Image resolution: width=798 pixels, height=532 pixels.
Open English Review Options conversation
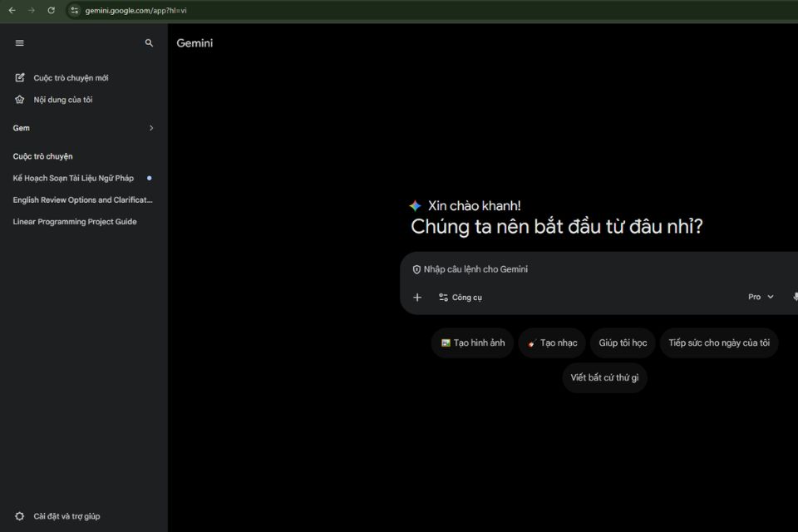[x=83, y=199]
